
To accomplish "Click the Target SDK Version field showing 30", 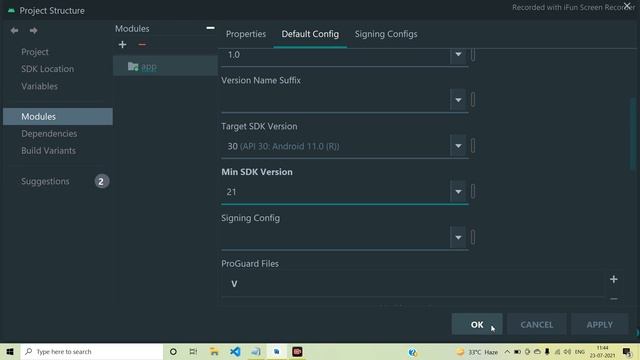I will coord(336,146).
